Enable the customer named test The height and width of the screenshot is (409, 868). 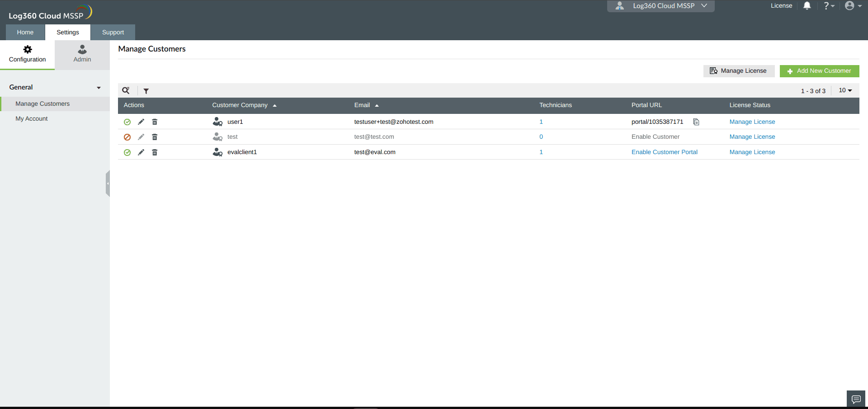(x=127, y=136)
